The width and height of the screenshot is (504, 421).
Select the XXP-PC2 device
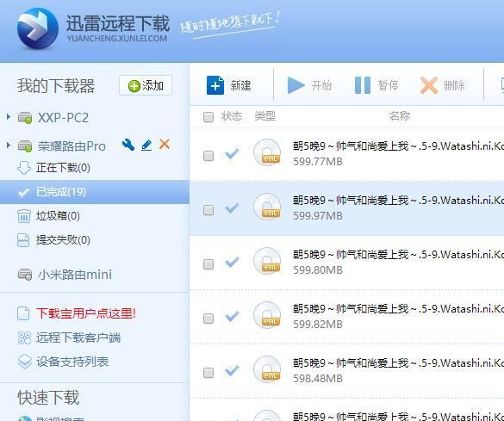click(x=63, y=118)
